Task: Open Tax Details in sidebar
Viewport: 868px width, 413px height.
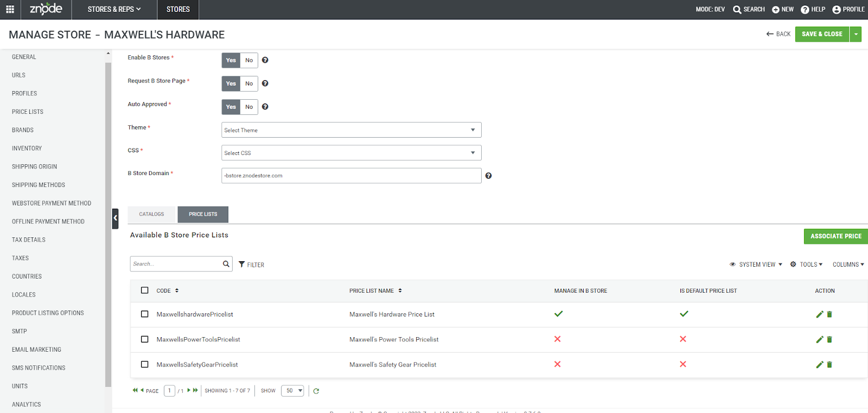Action: 29,240
